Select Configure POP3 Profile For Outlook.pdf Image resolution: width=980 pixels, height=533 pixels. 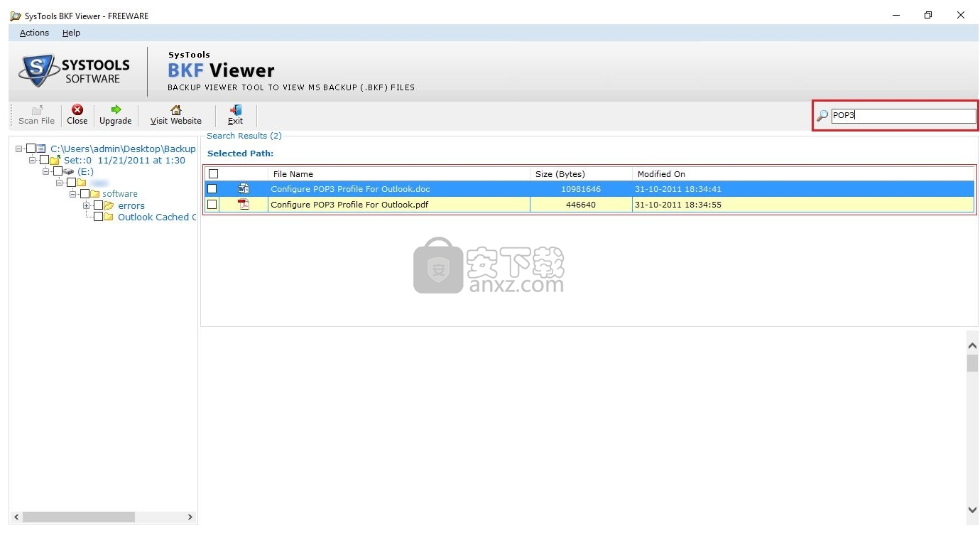point(349,205)
